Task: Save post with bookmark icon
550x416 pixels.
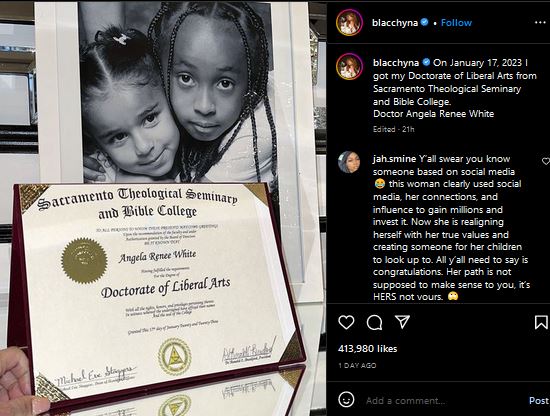Action: (x=541, y=322)
